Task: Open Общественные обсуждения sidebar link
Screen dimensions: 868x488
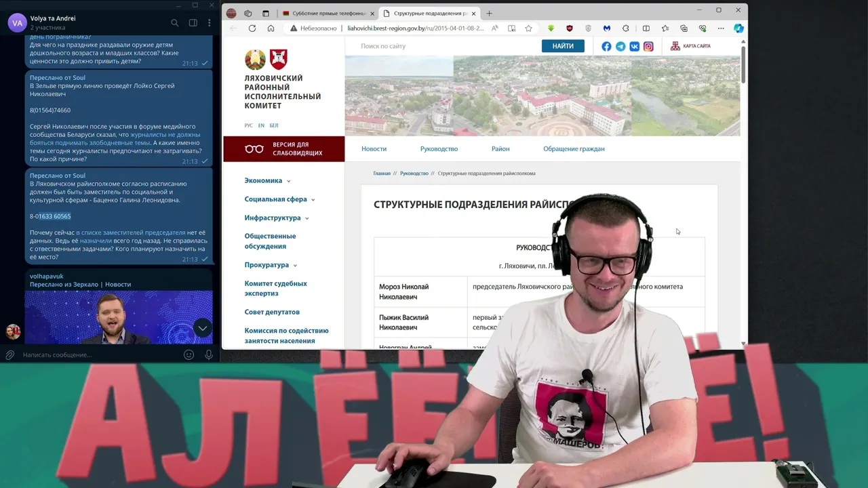Action: (270, 241)
